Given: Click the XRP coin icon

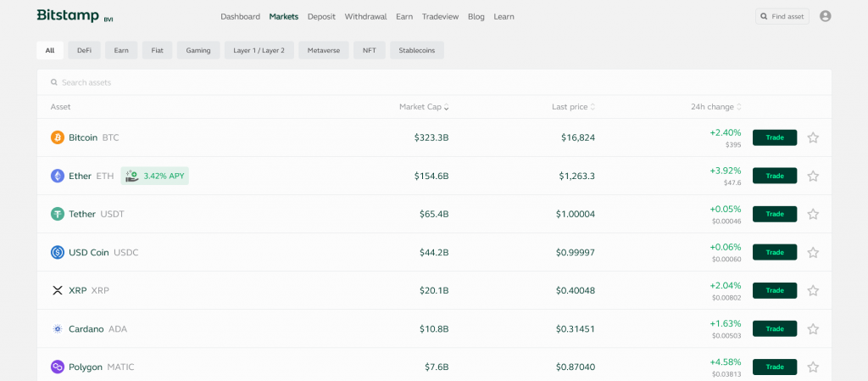Looking at the screenshot, I should point(58,290).
